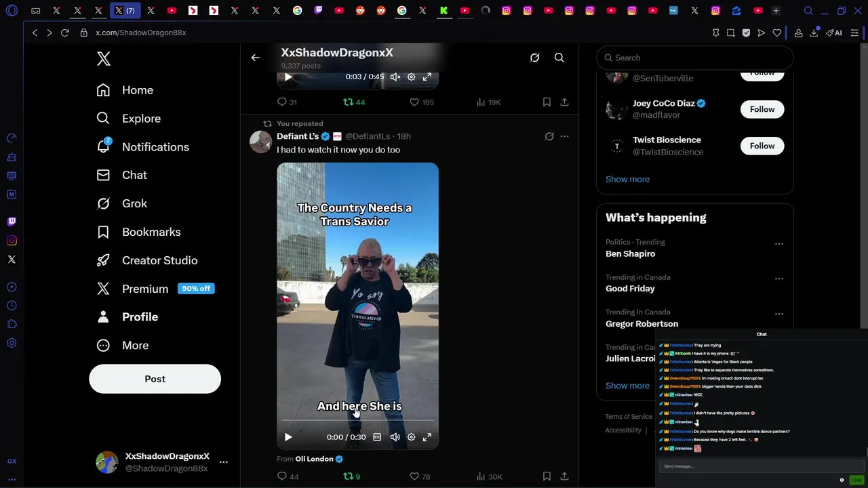Image resolution: width=868 pixels, height=488 pixels.
Task: Play the Trans Savior video
Action: point(288,437)
